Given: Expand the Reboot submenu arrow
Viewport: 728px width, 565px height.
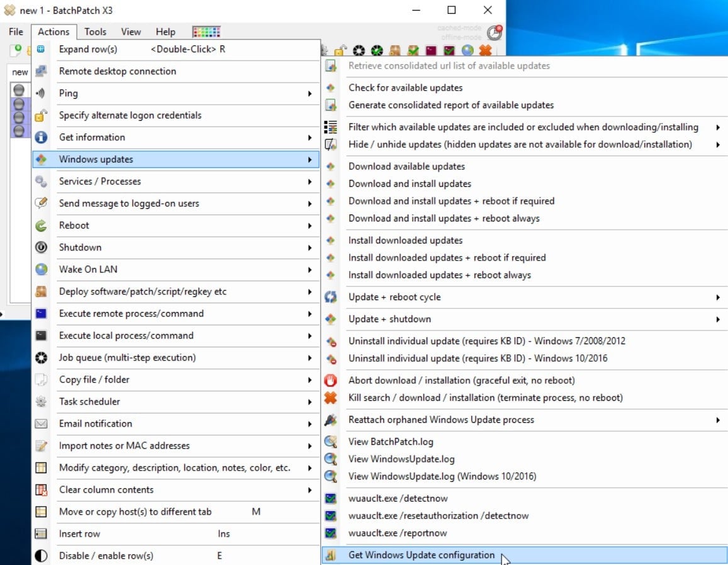Looking at the screenshot, I should [310, 226].
